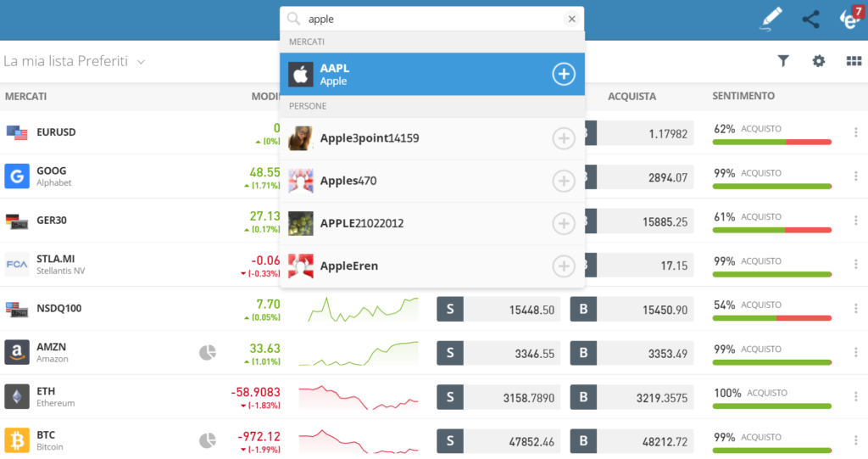Viewport: 868px width, 459px height.
Task: Click the Bitcoin logo icon
Action: click(17, 440)
